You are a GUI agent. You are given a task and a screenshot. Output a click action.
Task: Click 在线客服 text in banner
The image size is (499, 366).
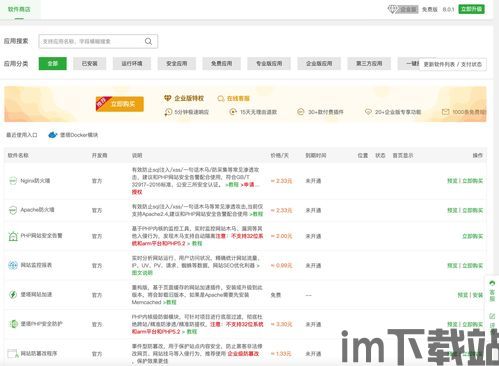238,99
